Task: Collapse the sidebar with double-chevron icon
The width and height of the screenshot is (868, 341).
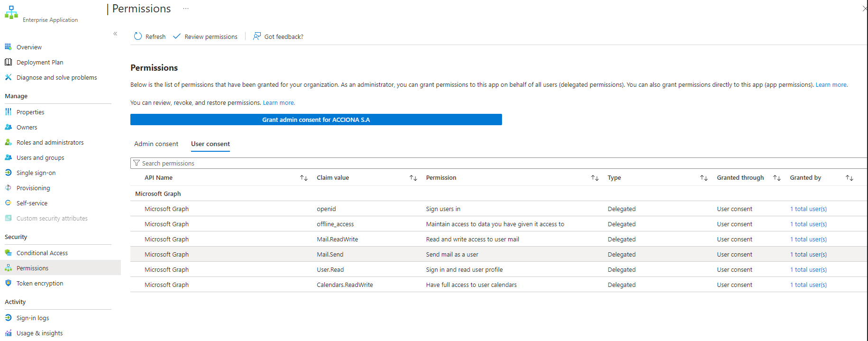Action: [115, 34]
